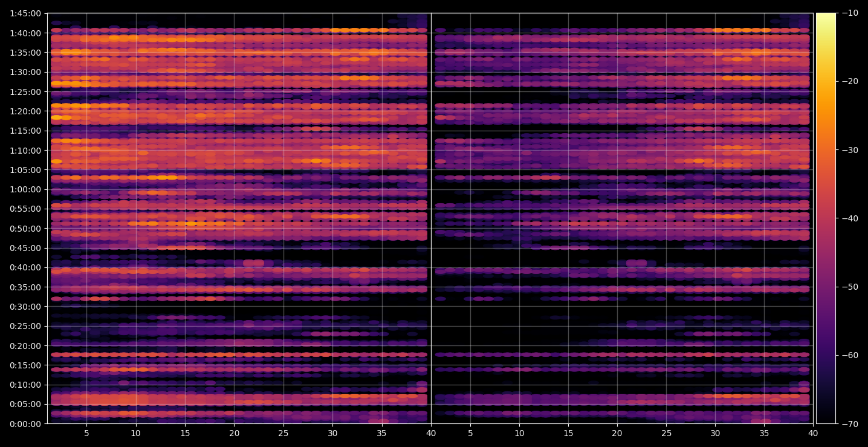Image resolution: width=868 pixels, height=447 pixels.
Task: Select the 0:40:00 tick label
Action: pos(25,267)
